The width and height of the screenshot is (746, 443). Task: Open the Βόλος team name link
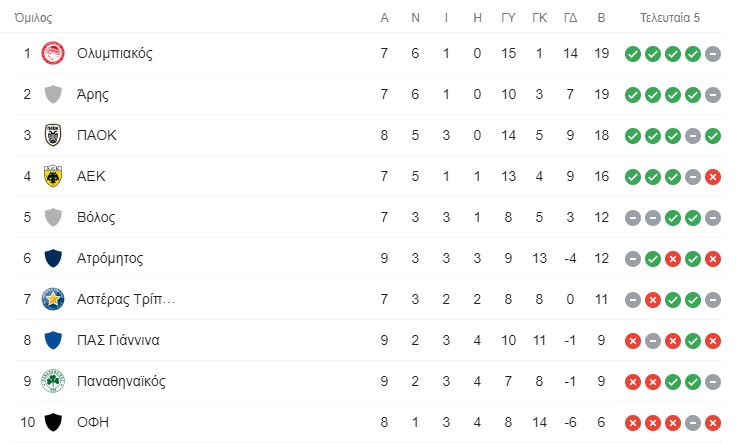point(96,217)
